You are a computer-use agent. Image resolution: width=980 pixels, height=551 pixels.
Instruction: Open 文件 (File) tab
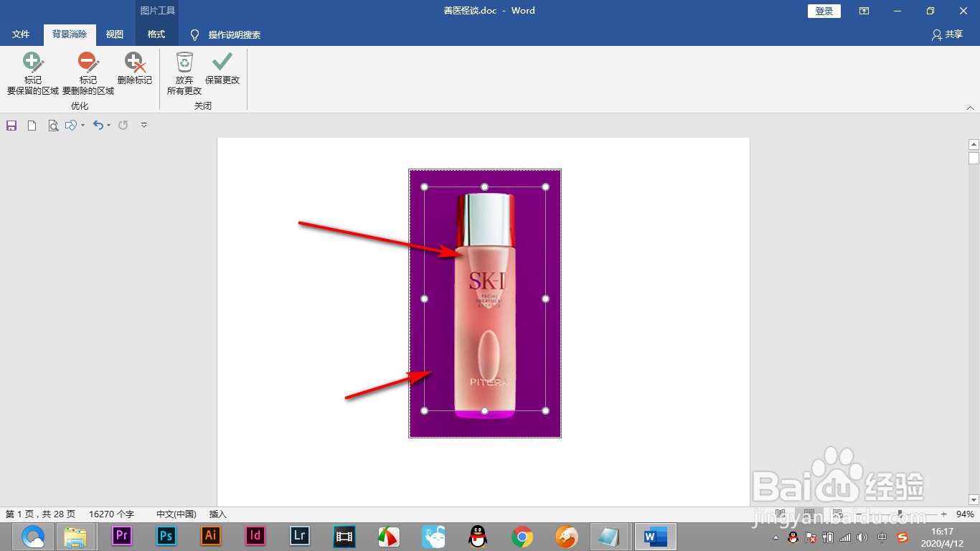pyautogui.click(x=21, y=34)
